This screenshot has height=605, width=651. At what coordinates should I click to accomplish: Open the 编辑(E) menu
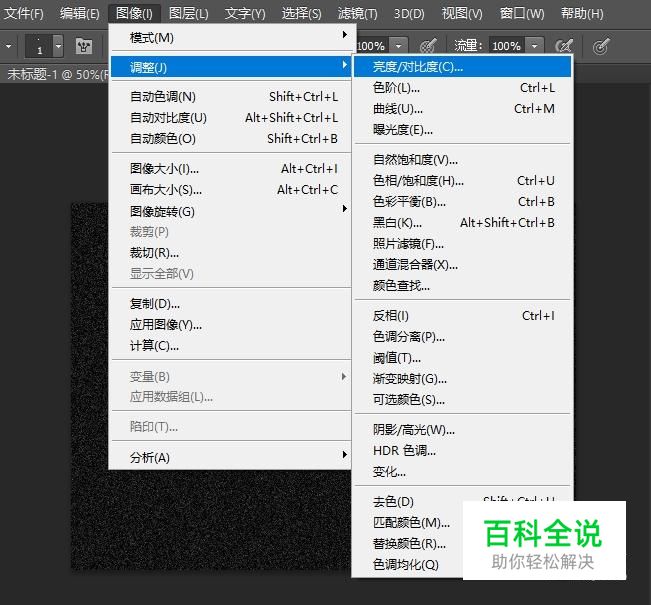point(79,14)
